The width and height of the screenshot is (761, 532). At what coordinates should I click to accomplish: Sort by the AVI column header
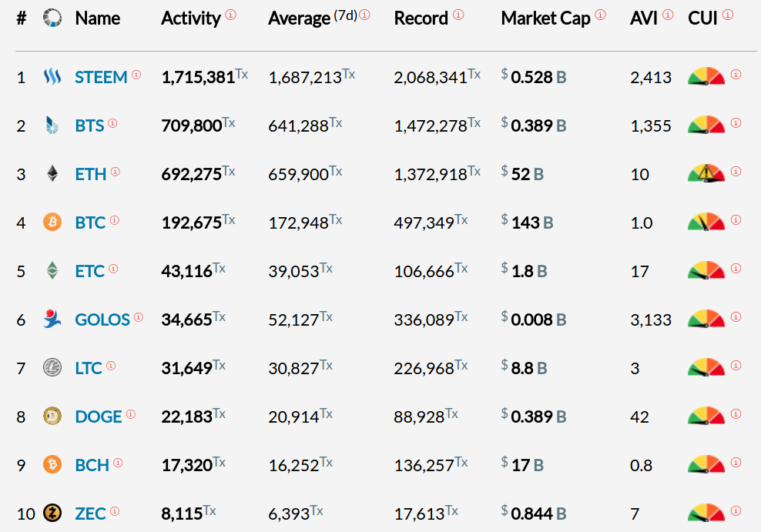[644, 18]
